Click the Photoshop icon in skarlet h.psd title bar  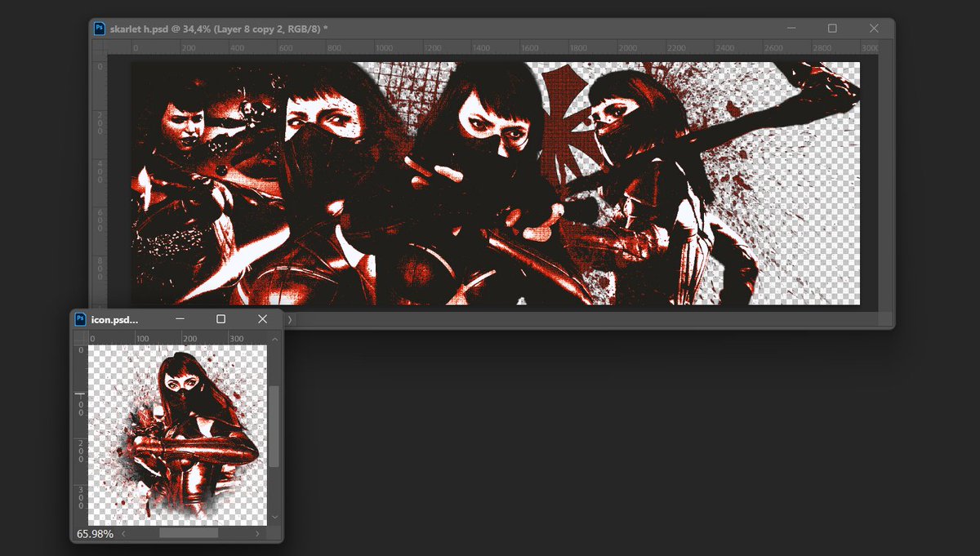99,28
